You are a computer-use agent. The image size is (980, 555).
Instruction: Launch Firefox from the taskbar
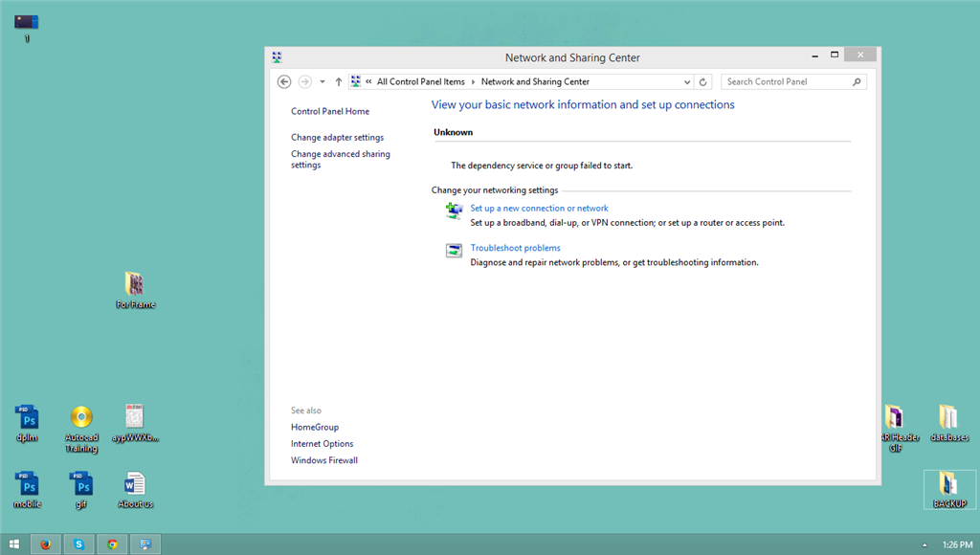(x=45, y=544)
